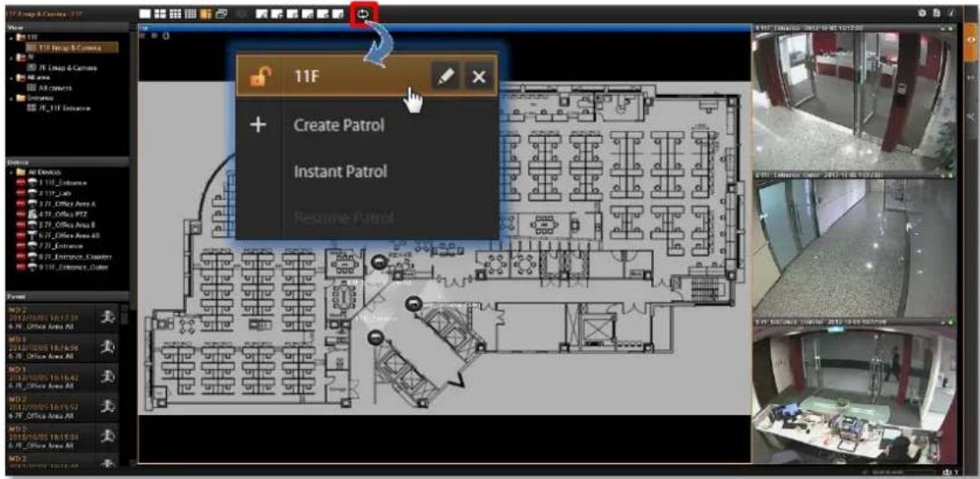Click the uppermost camera marker on the map

click(x=380, y=263)
